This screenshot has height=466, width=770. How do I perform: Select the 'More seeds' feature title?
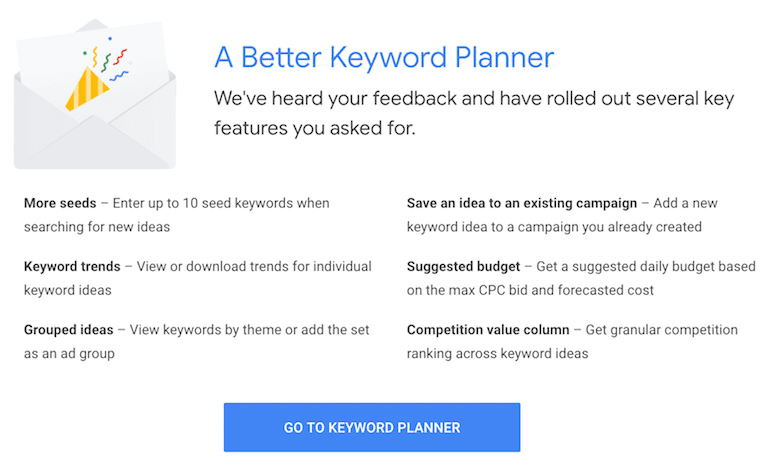[60, 203]
